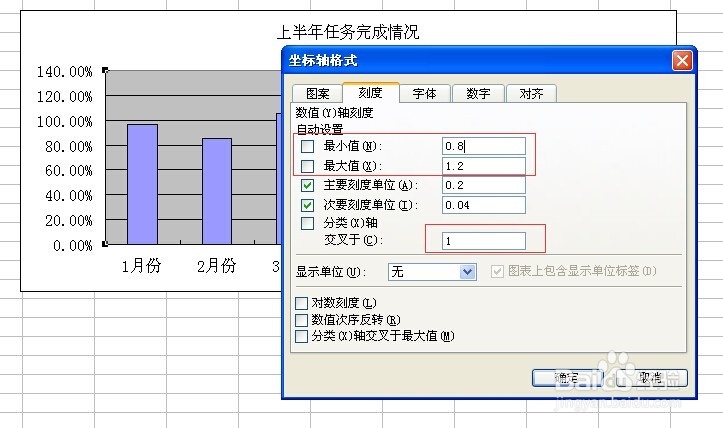Click the 主要刻度单位 field showing 0.2

tap(484, 185)
